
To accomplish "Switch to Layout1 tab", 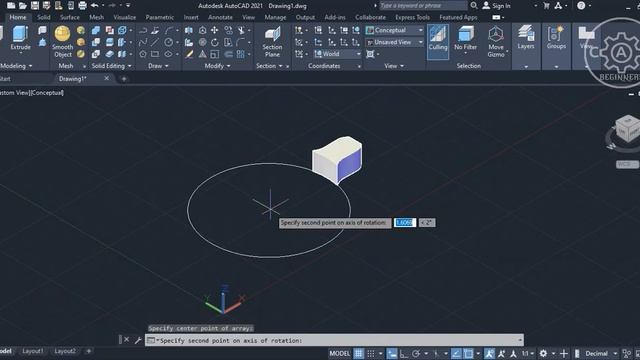I will [33, 351].
